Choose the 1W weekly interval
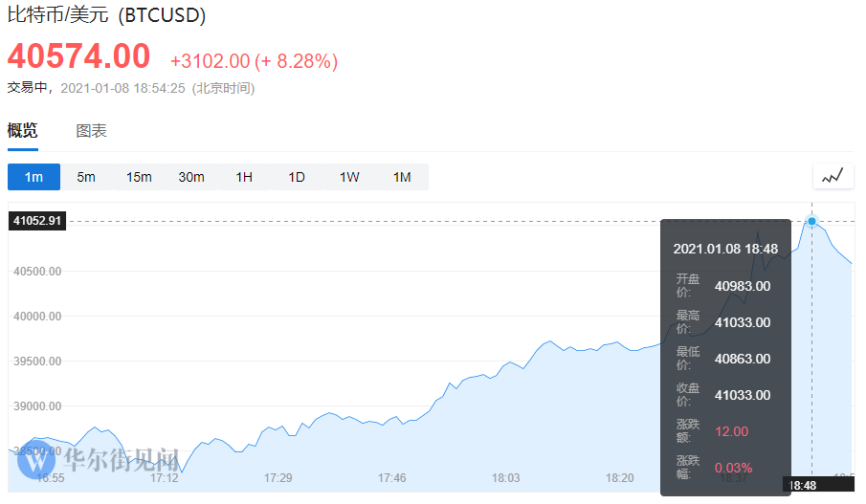 coord(349,177)
